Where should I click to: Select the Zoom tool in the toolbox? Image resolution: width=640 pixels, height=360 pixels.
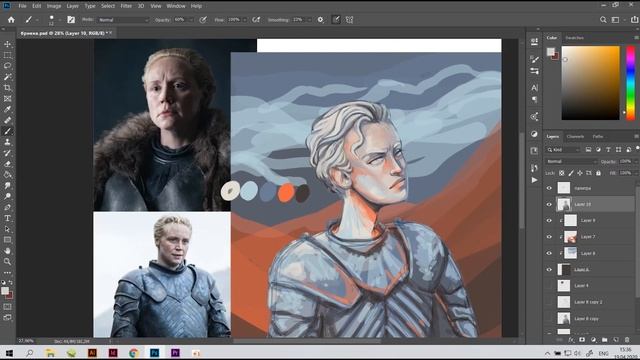point(7,262)
